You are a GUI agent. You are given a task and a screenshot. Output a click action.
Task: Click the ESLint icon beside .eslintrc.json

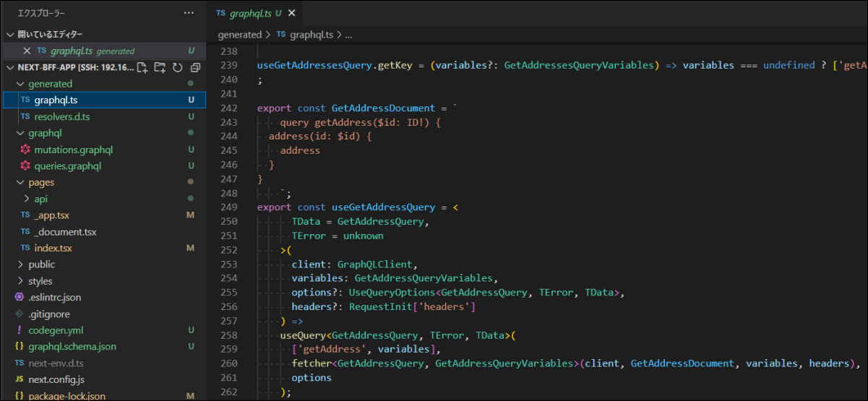click(20, 297)
